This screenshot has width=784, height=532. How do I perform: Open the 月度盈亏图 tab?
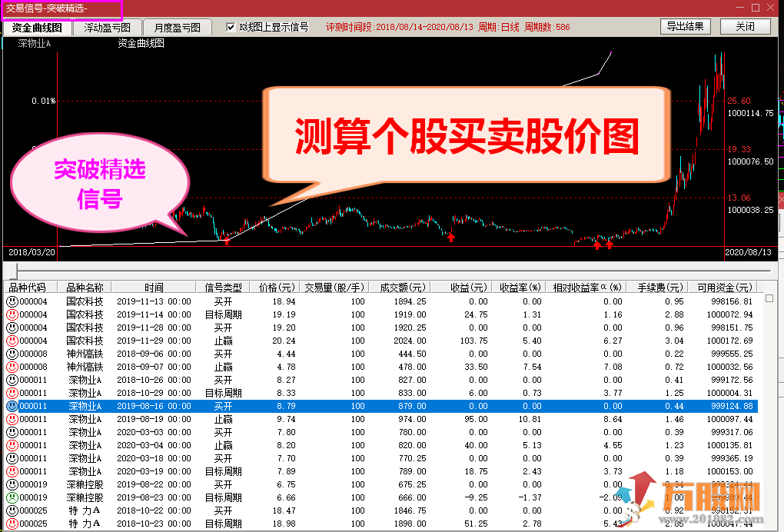(177, 28)
